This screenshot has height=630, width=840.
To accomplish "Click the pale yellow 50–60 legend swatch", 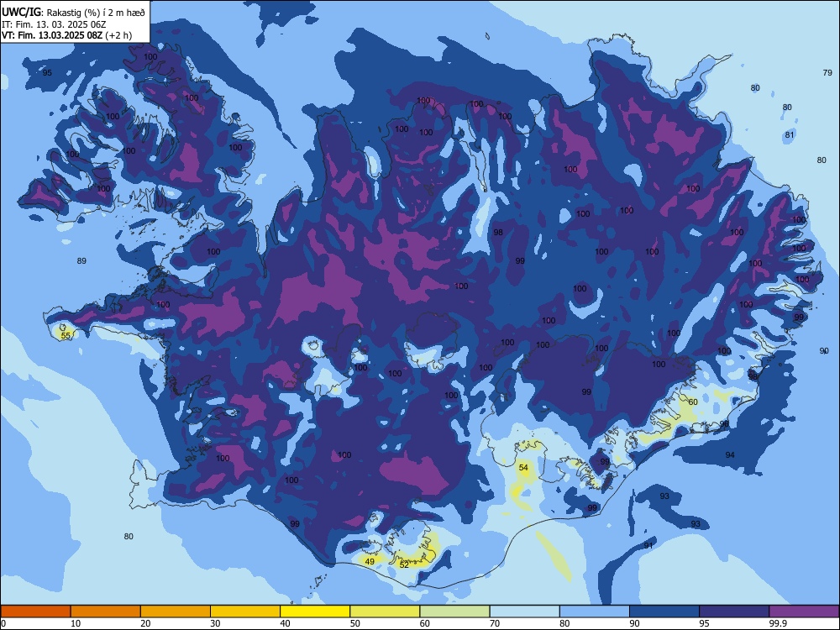I will [385, 612].
